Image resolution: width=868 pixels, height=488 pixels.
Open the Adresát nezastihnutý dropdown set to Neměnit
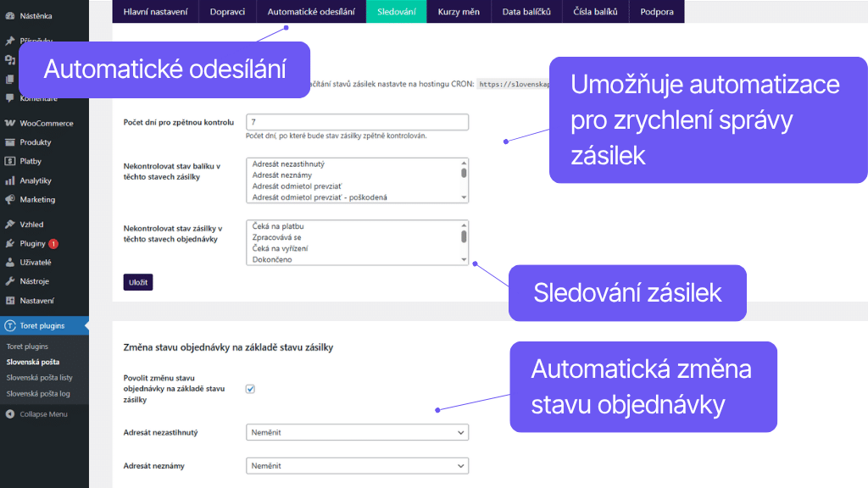356,432
